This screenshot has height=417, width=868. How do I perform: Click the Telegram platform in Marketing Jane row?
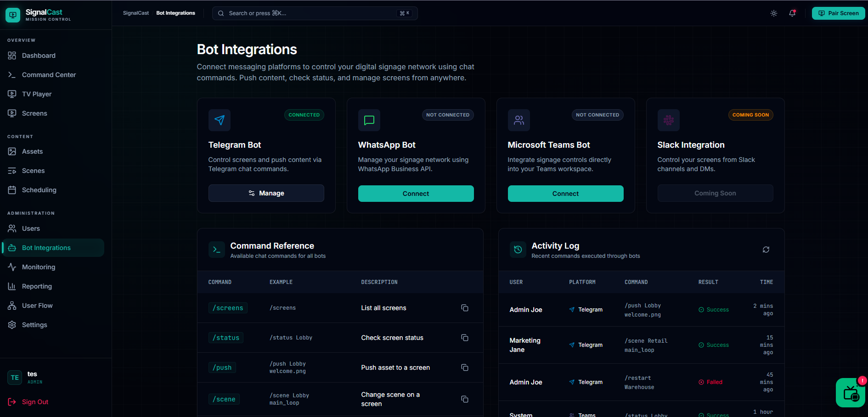pos(586,345)
